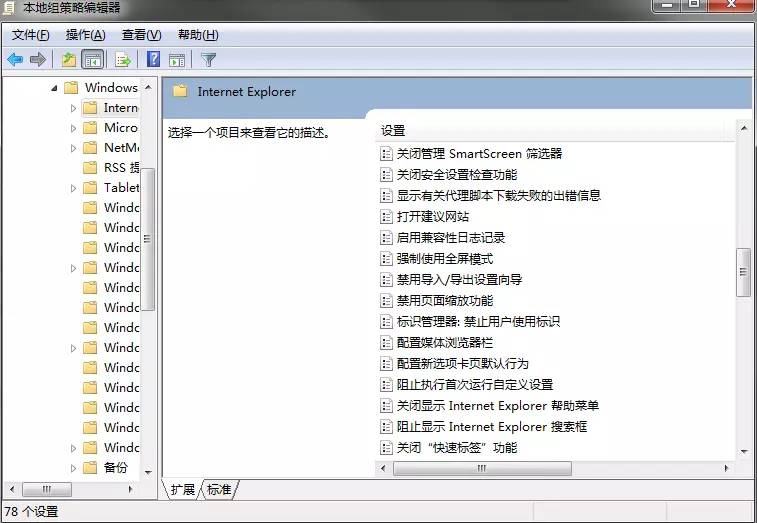Expand the 备份 folder tree node

tap(73, 468)
